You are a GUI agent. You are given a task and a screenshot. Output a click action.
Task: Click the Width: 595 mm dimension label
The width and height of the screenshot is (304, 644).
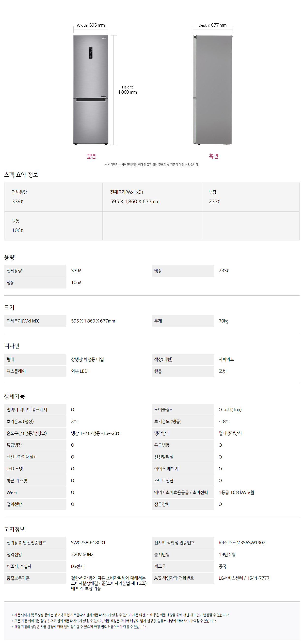click(x=91, y=25)
